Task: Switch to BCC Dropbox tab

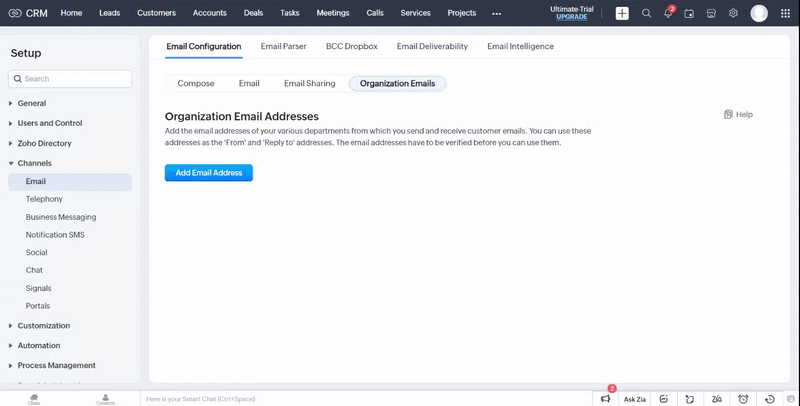Action: point(352,46)
